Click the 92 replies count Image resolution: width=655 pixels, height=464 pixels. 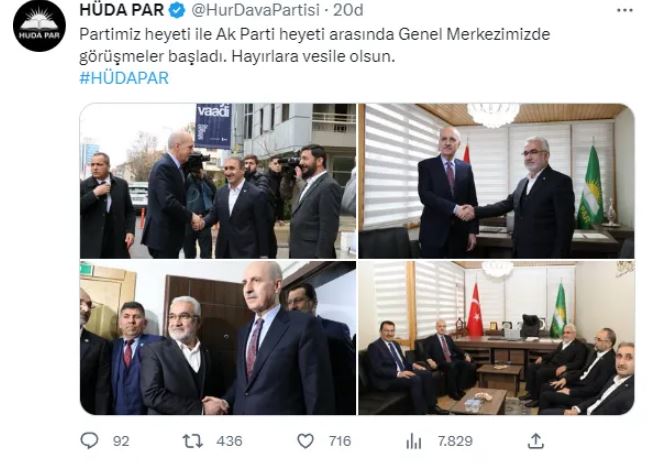[121, 441]
